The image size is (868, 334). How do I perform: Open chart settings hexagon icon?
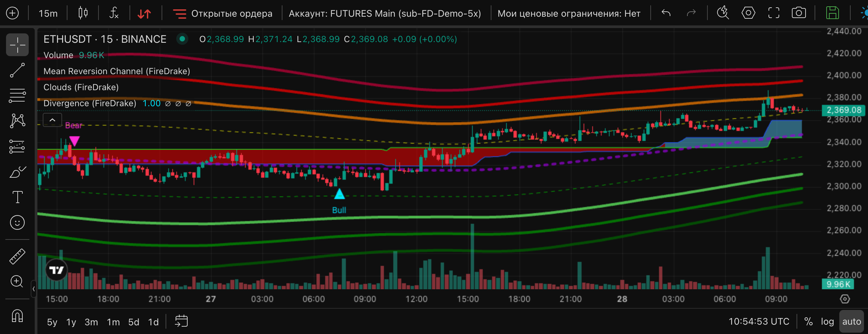tap(748, 13)
